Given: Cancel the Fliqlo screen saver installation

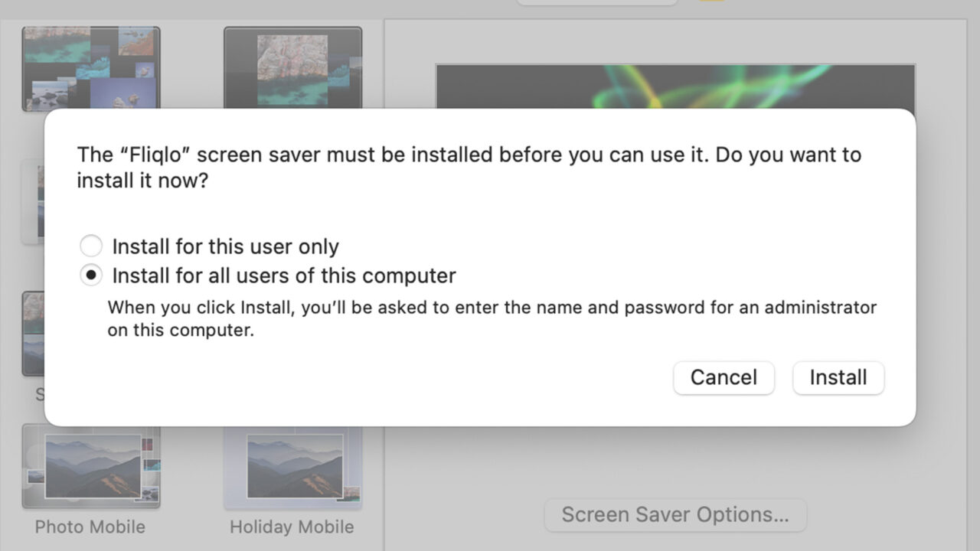Looking at the screenshot, I should pos(723,377).
